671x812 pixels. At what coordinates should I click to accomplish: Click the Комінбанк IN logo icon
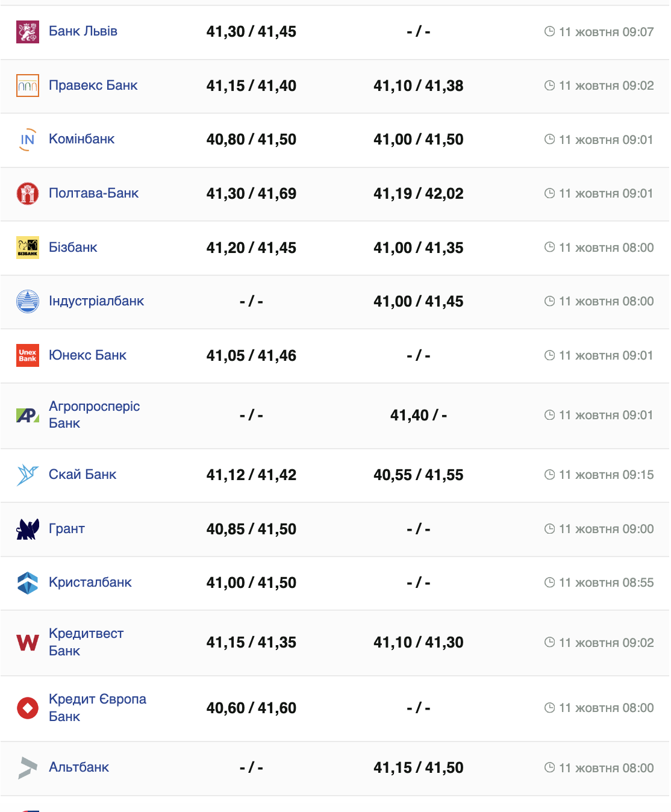click(28, 140)
